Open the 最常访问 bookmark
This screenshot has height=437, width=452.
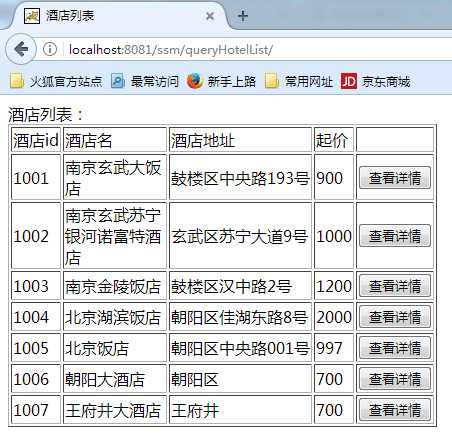145,81
